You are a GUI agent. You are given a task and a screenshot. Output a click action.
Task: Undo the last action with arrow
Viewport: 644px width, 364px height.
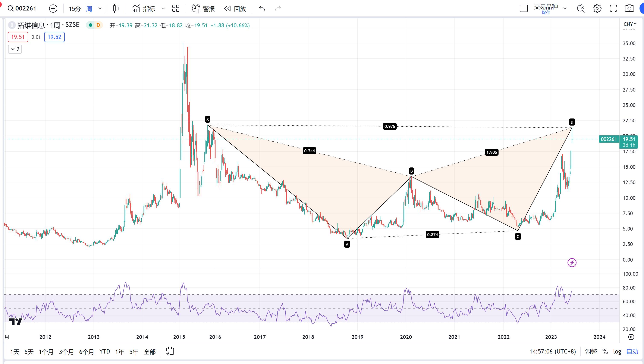[x=262, y=9]
